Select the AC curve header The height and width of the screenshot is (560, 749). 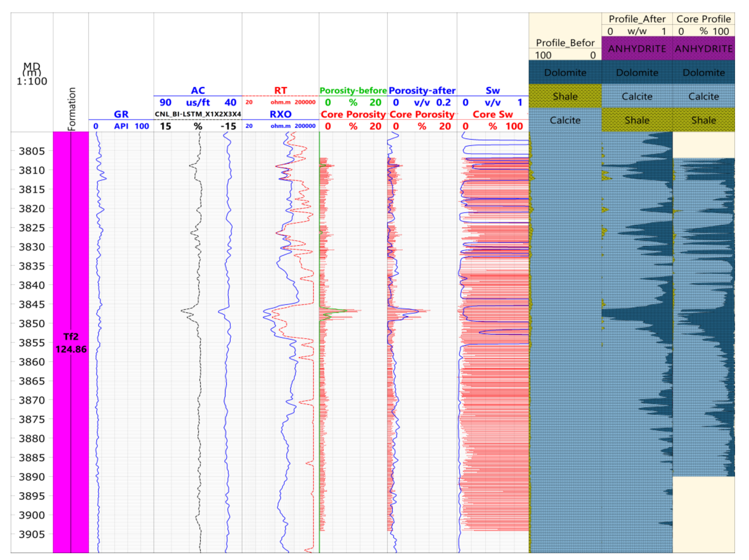[x=198, y=90]
